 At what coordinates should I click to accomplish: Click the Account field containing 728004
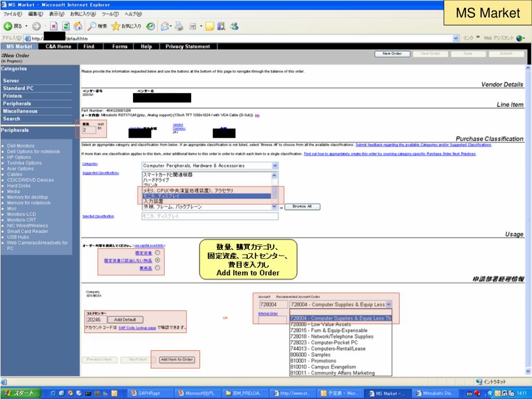(273, 304)
